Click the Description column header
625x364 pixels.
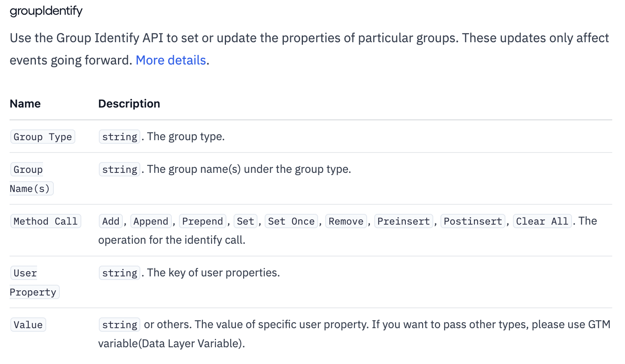(x=129, y=104)
